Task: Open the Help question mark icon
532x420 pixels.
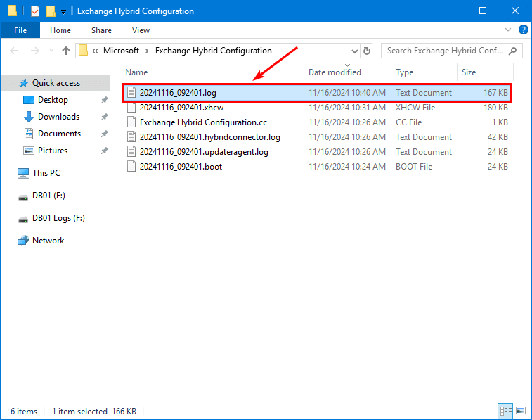Action: click(x=523, y=30)
